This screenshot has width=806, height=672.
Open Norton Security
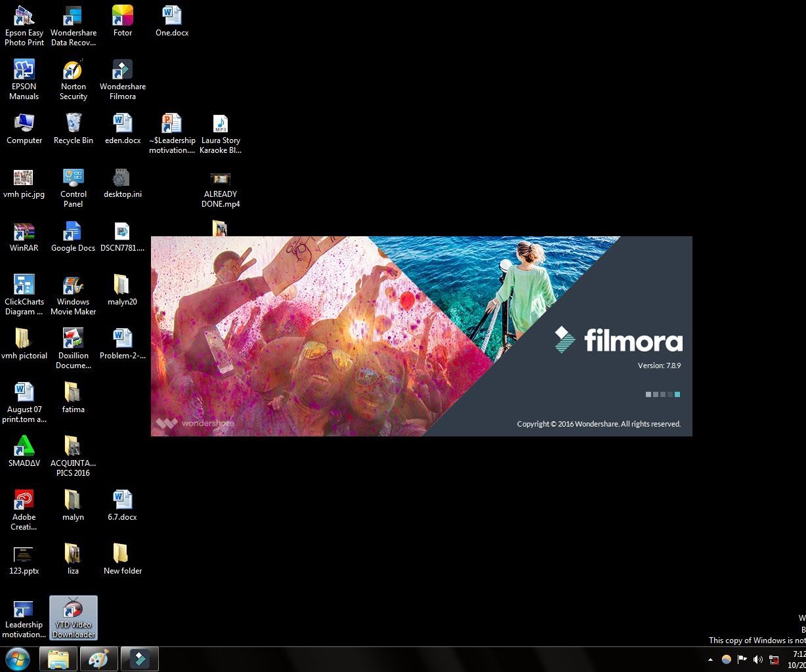(x=73, y=68)
